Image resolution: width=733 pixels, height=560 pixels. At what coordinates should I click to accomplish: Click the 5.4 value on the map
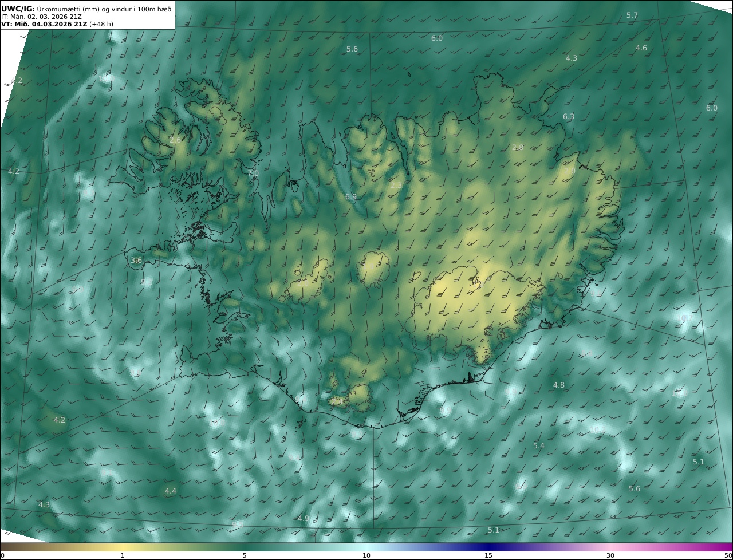pyautogui.click(x=539, y=446)
